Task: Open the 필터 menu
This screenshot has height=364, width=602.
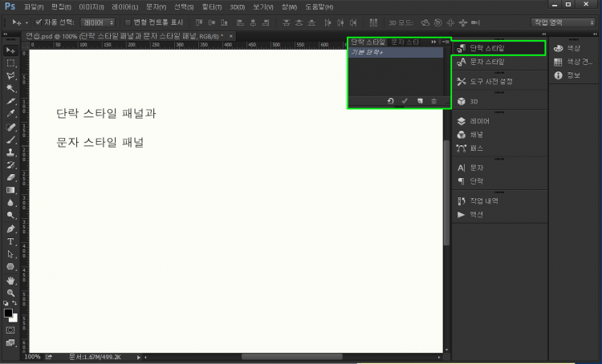Action: coord(214,6)
